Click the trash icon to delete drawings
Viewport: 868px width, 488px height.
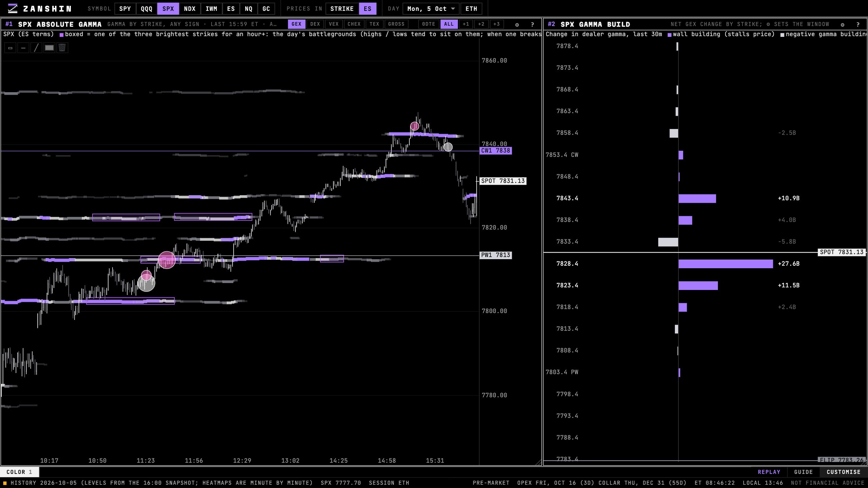click(62, 48)
